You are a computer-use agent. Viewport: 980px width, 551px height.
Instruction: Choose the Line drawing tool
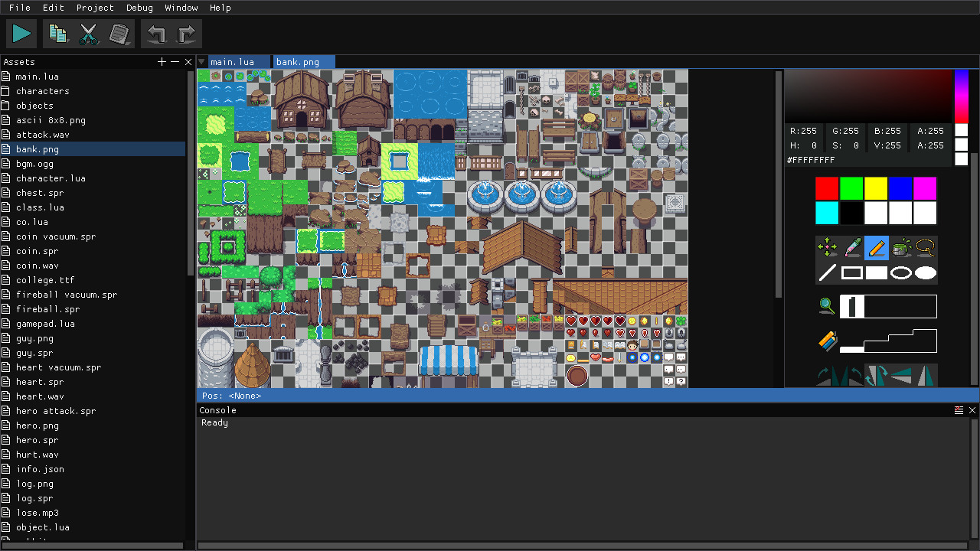[827, 272]
